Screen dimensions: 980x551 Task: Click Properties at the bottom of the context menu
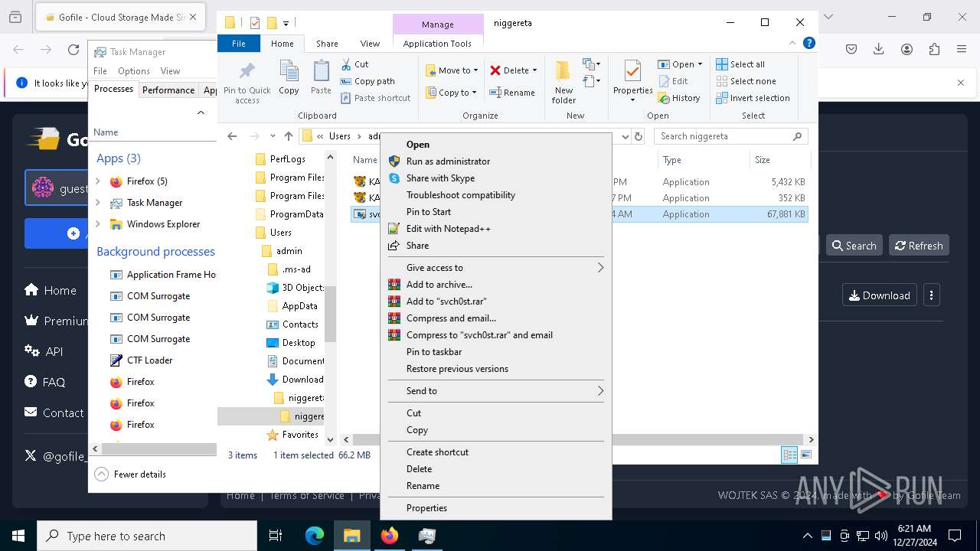click(496, 508)
